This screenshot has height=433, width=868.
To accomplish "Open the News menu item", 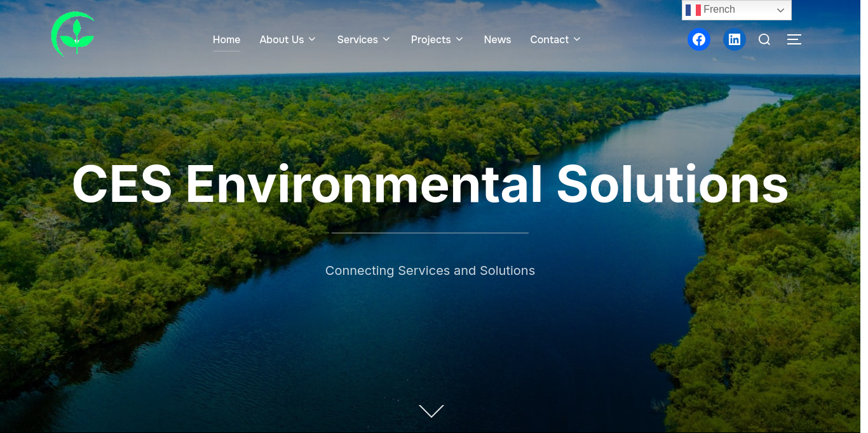I will (498, 39).
